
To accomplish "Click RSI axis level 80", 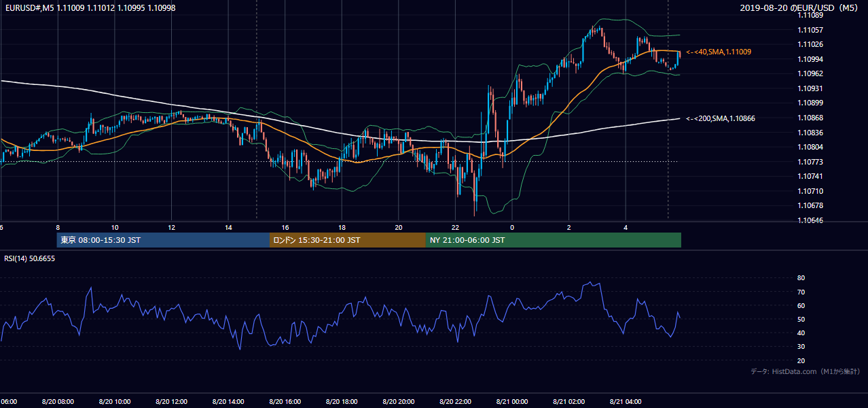I will pyautogui.click(x=801, y=278).
